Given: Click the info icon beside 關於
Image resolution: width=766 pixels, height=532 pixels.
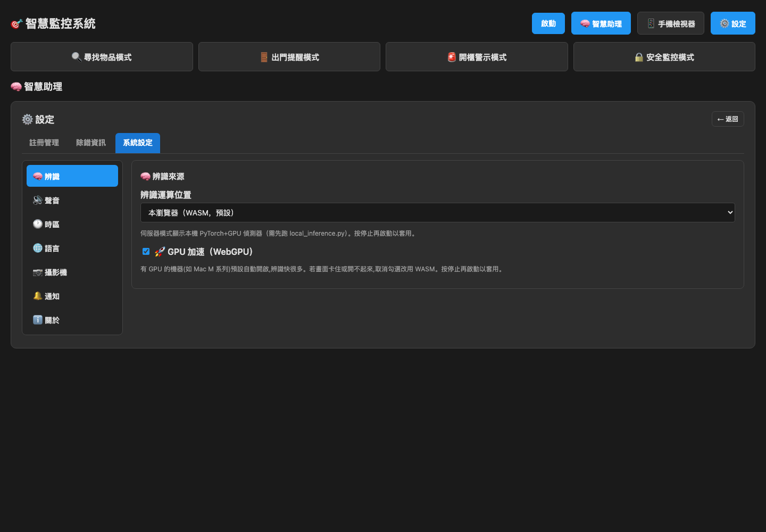Looking at the screenshot, I should pyautogui.click(x=38, y=320).
